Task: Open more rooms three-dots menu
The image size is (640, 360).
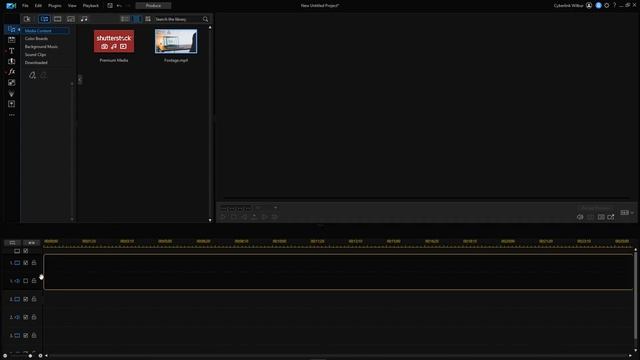Action: [x=11, y=115]
